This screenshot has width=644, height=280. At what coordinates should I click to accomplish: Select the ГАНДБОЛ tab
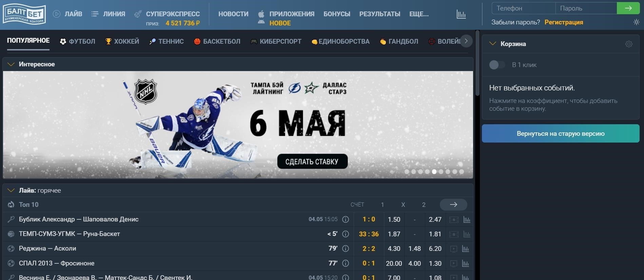tap(399, 41)
